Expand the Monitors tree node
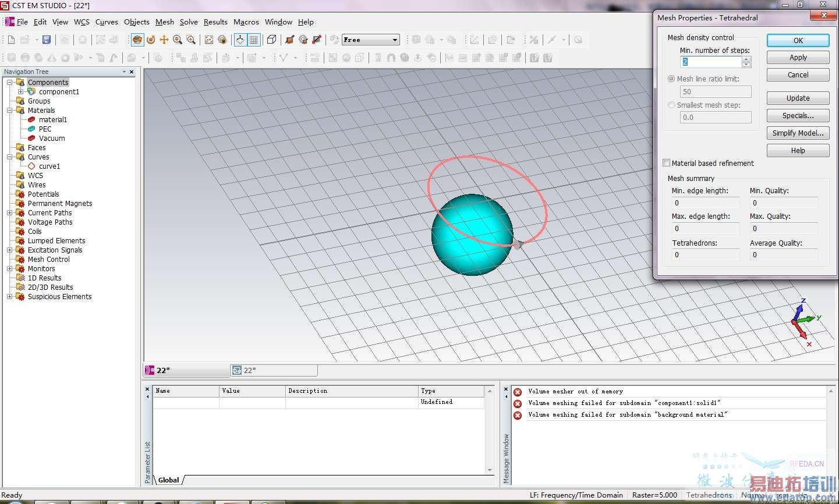The image size is (839, 504). 9,268
